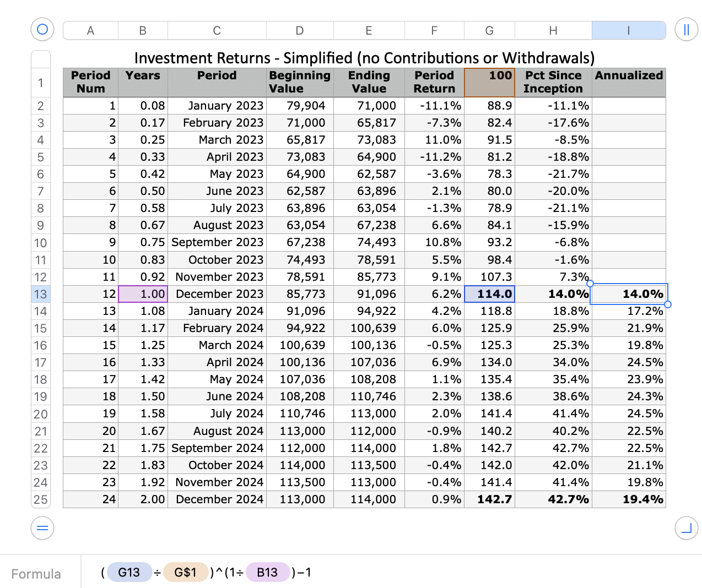Image resolution: width=702 pixels, height=588 pixels.
Task: Click the header cell containing 100
Action: (489, 83)
